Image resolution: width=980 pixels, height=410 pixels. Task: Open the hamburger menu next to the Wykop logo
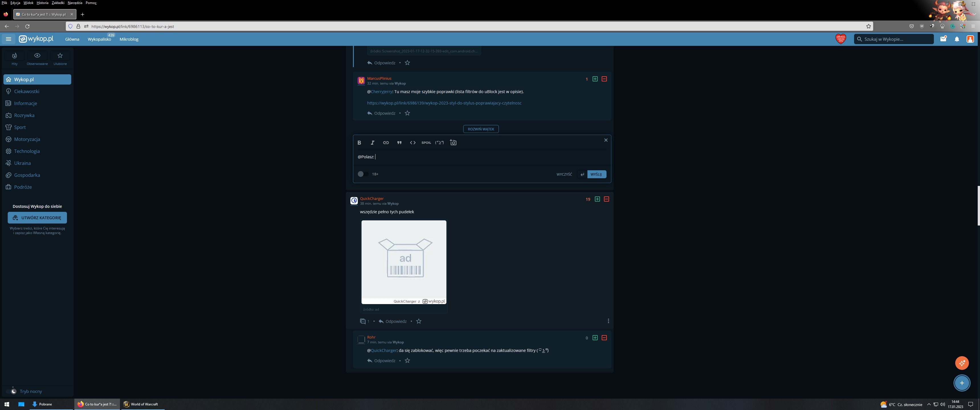[8, 39]
